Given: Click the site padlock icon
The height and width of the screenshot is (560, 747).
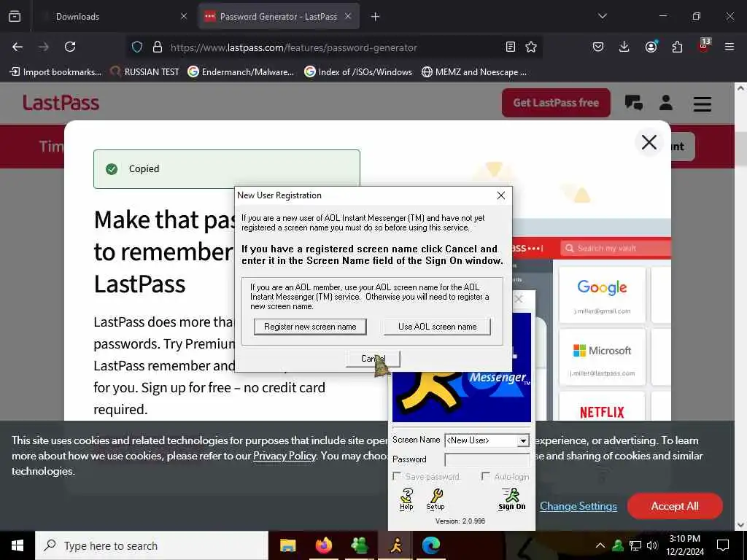Looking at the screenshot, I should click(x=158, y=47).
